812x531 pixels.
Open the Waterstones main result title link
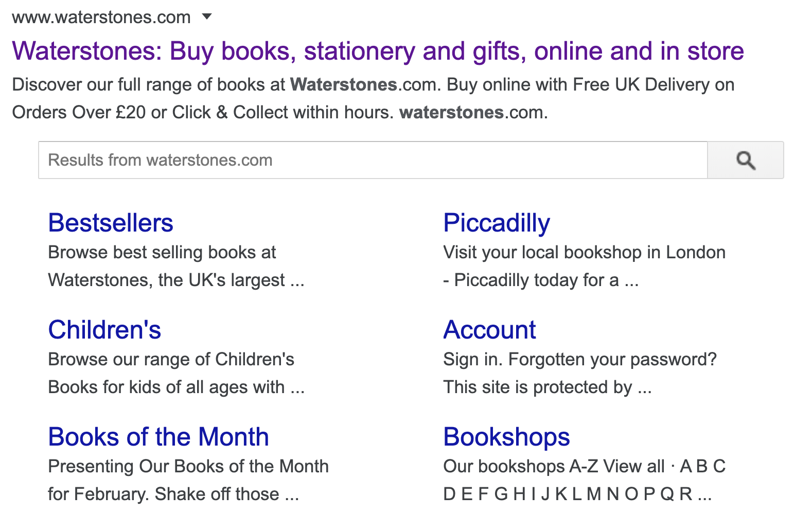click(378, 51)
